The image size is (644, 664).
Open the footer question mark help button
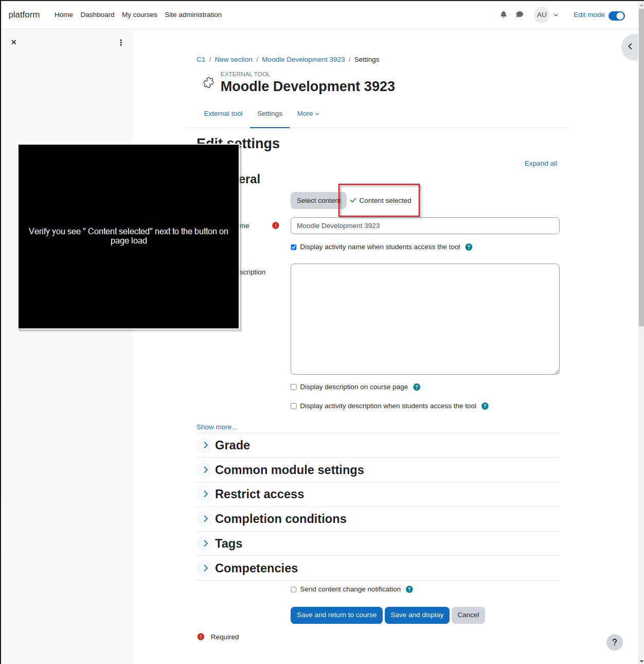[x=615, y=642]
